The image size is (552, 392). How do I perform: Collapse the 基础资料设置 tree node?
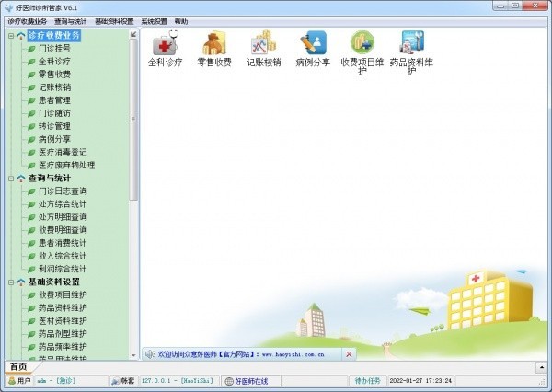pos(11,282)
